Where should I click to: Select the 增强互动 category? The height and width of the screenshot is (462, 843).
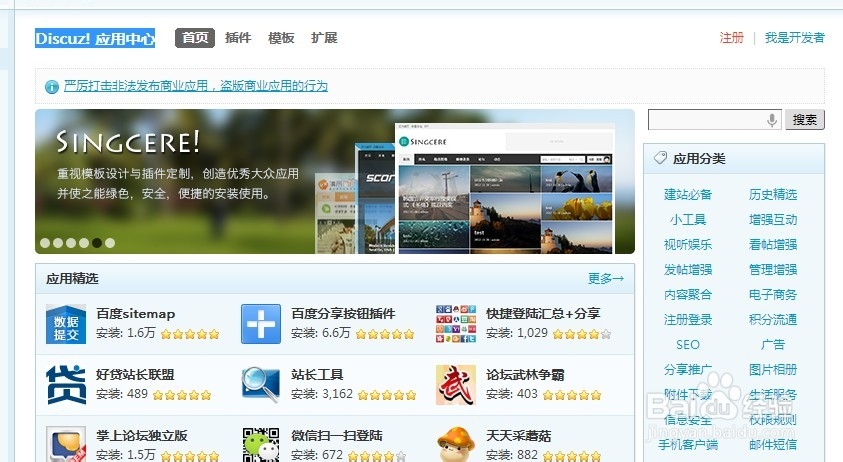coord(773,219)
